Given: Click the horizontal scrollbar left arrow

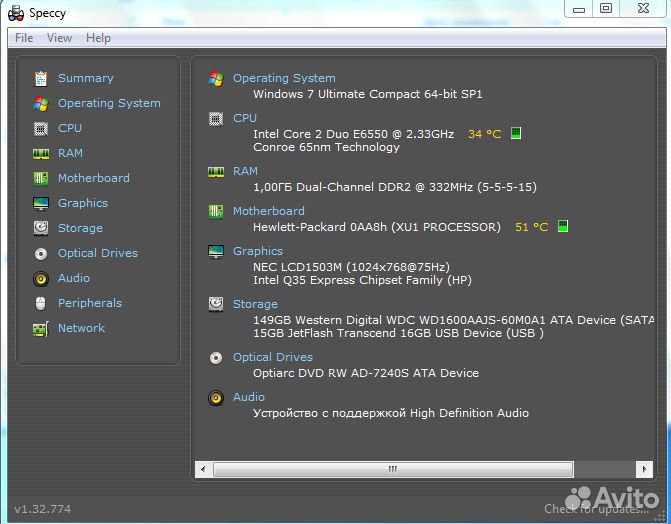Looking at the screenshot, I should pyautogui.click(x=203, y=469).
